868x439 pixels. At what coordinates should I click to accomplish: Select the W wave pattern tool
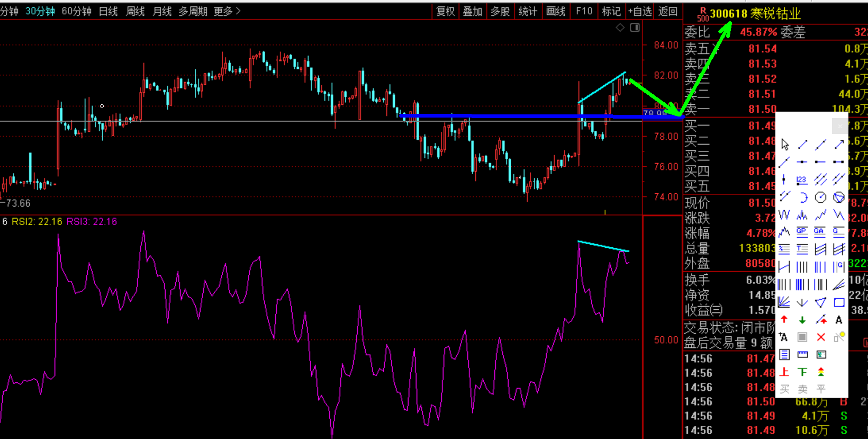point(784,215)
